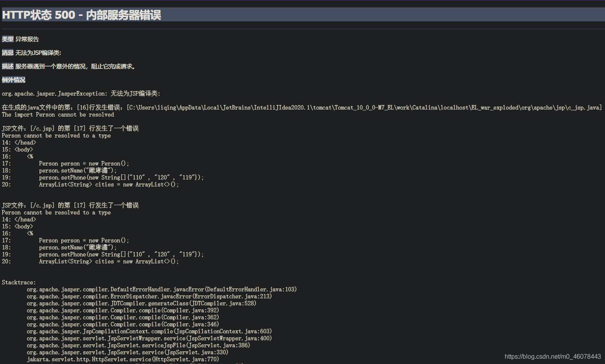
Task: Click the text '异常报告'
Action: 27,39
